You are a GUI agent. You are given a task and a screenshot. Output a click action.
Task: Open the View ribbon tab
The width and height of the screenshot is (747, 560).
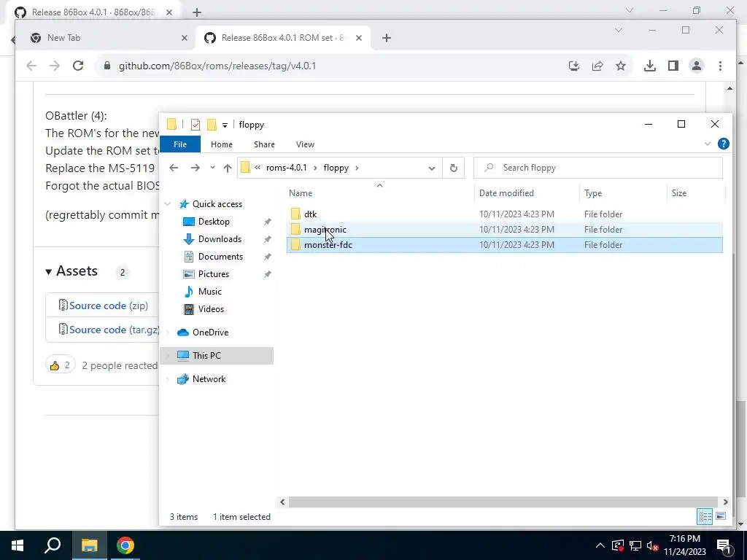pos(305,144)
